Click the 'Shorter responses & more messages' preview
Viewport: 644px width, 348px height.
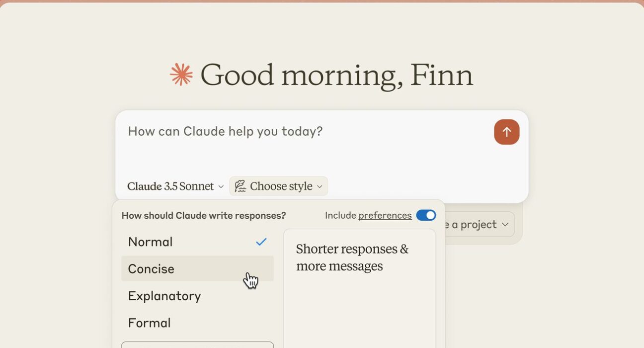click(352, 257)
